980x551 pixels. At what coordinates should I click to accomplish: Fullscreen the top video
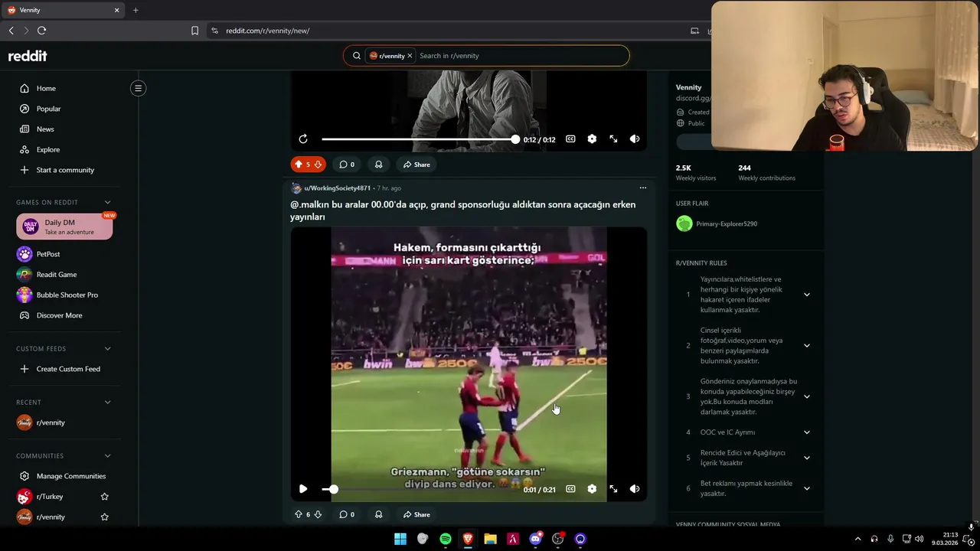click(x=613, y=139)
